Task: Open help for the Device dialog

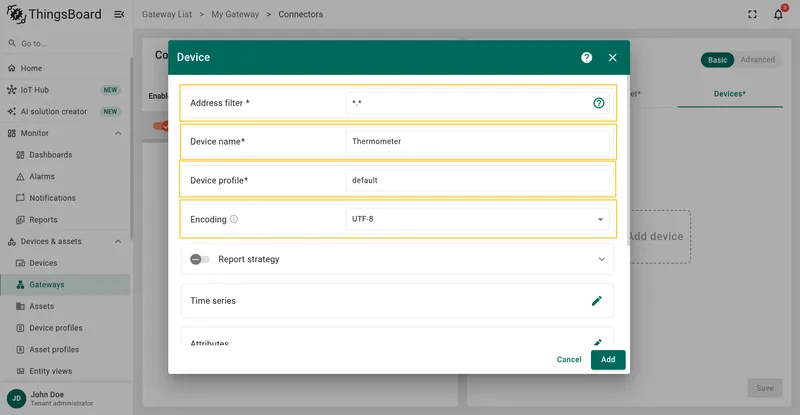Action: pos(586,58)
